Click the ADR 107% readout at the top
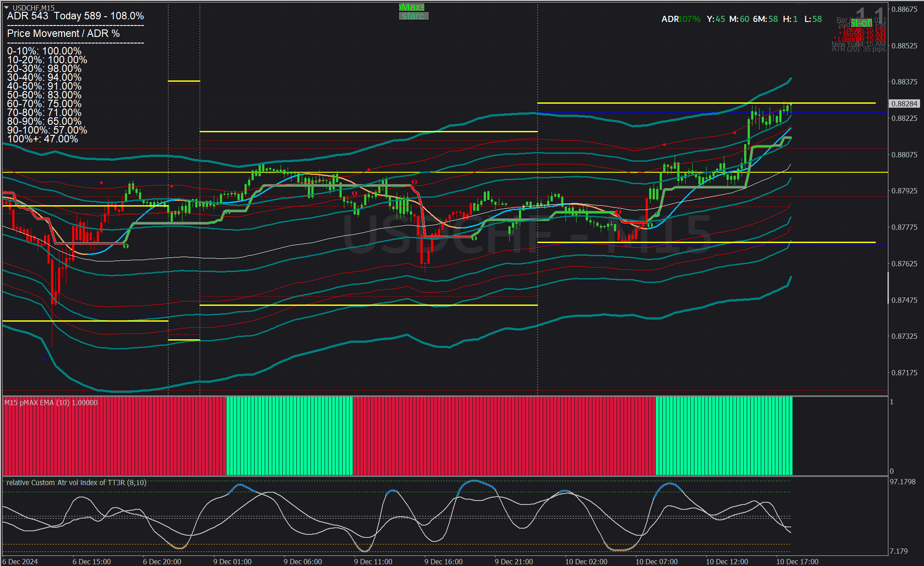Image resolution: width=924 pixels, height=566 pixels. click(681, 19)
